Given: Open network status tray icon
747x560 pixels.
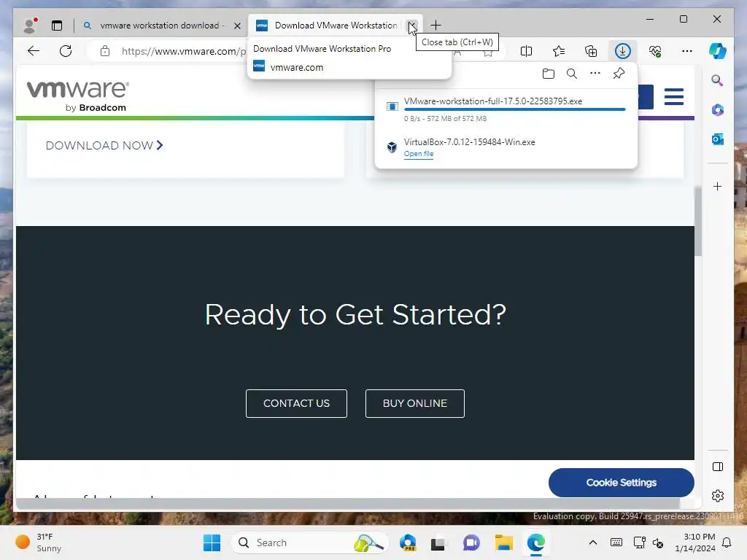Looking at the screenshot, I should [639, 542].
